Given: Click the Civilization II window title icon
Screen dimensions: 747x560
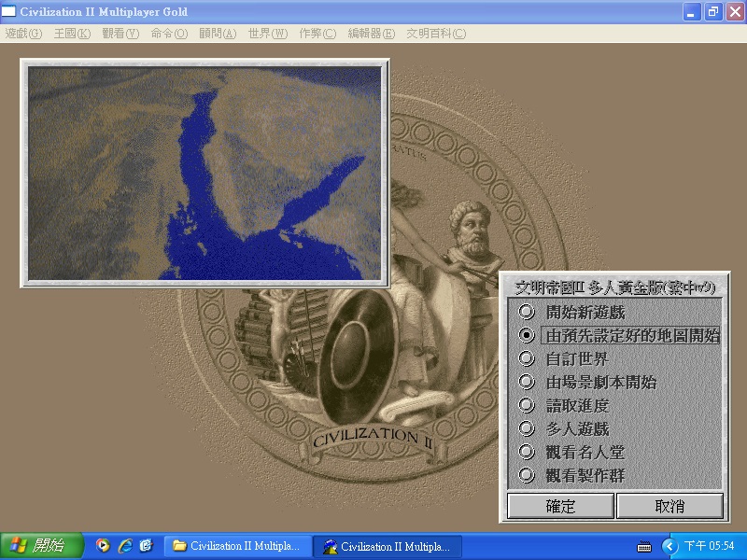Looking at the screenshot, I should tap(8, 11).
